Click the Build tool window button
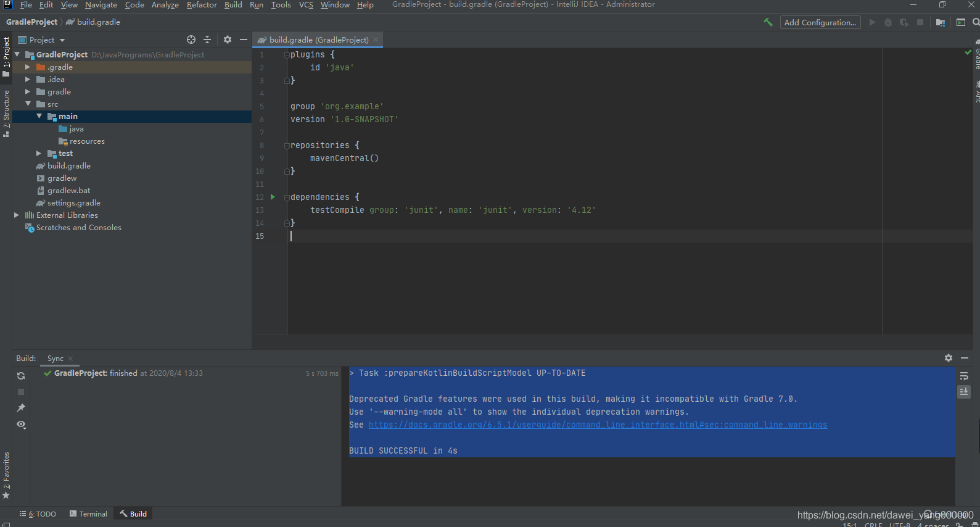Viewport: 980px width, 527px height. pos(133,513)
